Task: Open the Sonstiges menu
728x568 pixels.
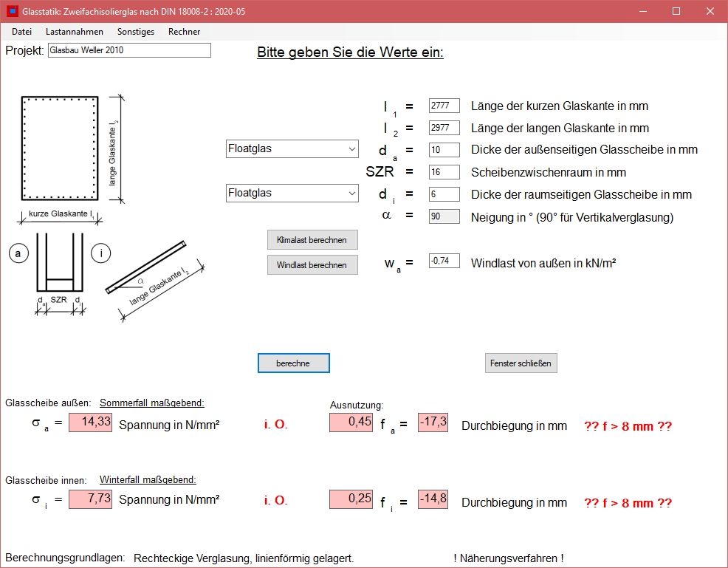Action: click(x=136, y=32)
